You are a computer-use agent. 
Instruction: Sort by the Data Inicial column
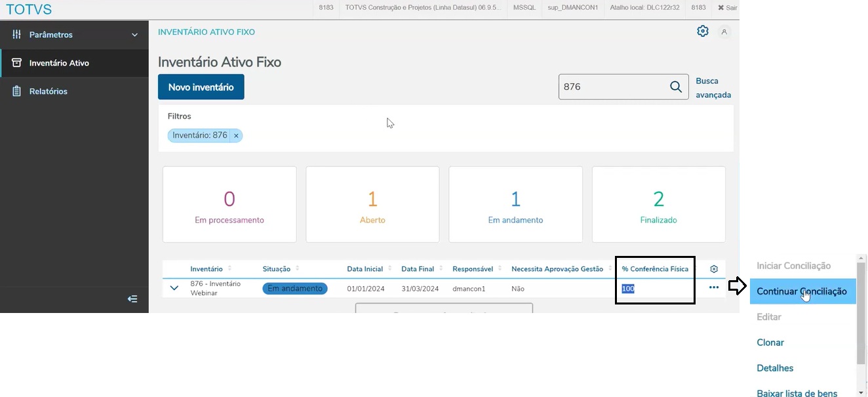click(389, 269)
